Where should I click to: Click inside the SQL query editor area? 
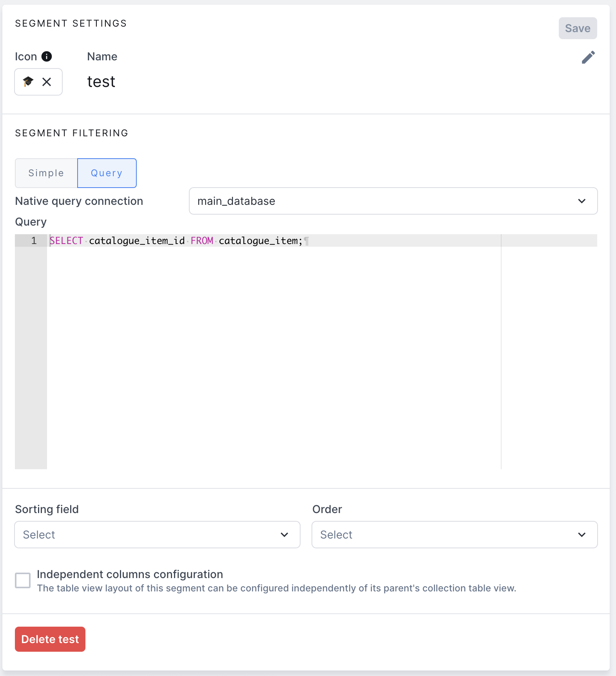tap(274, 352)
